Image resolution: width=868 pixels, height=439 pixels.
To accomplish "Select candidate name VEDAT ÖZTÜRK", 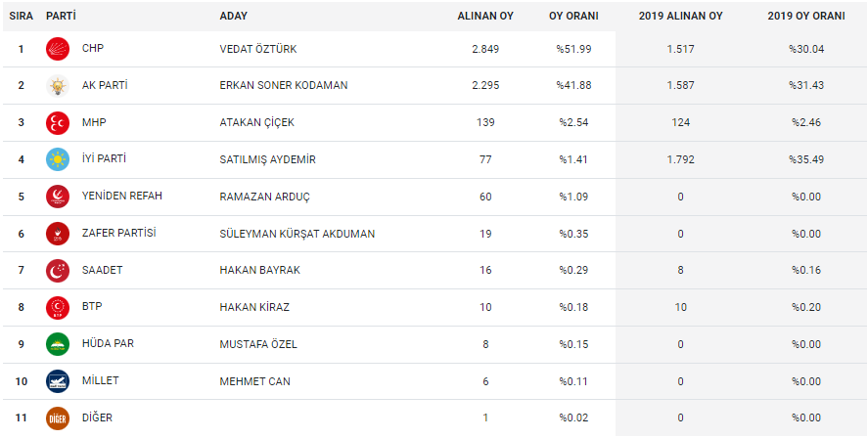I will click(258, 49).
